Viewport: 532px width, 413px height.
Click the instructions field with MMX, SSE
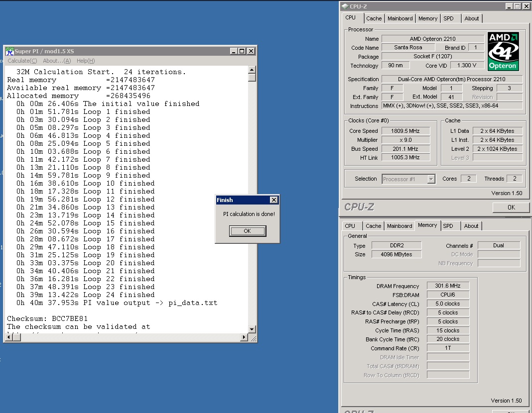[x=452, y=105]
